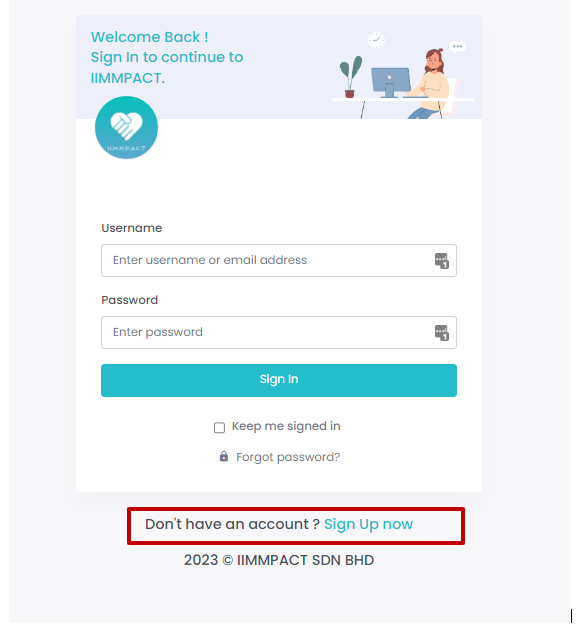The height and width of the screenshot is (627, 588).
Task: Follow the Sign Up now link
Action: click(x=368, y=524)
